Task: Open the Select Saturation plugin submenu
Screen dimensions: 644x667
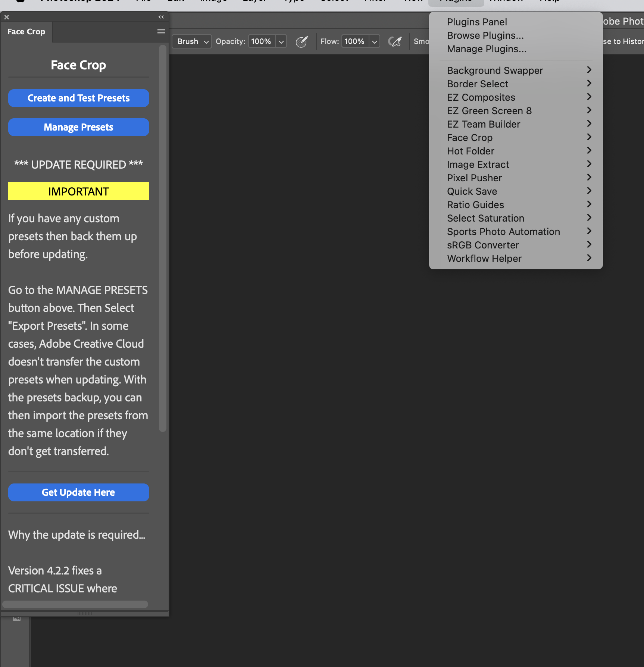Action: pos(516,218)
